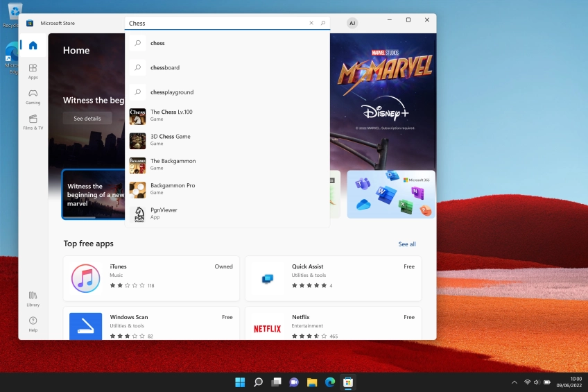This screenshot has height=392, width=588.
Task: Click the iTunes music note icon
Action: [85, 278]
